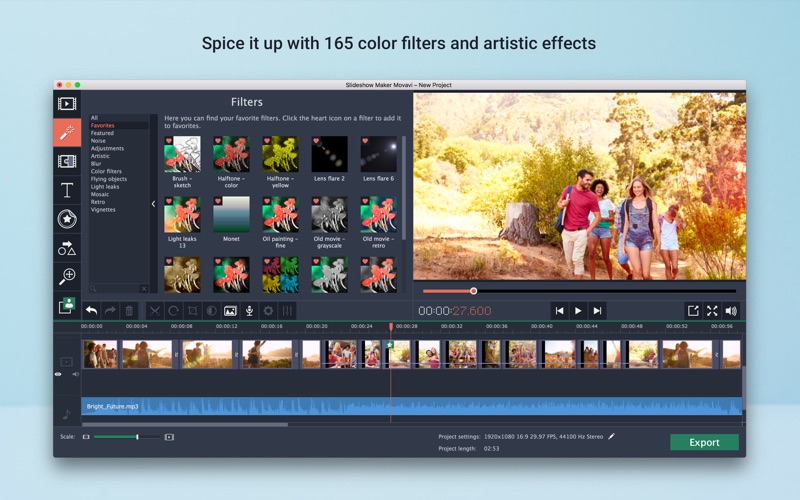Image resolution: width=800 pixels, height=500 pixels.
Task: Toggle heart on Brush – sketch filter
Action: pos(169,141)
